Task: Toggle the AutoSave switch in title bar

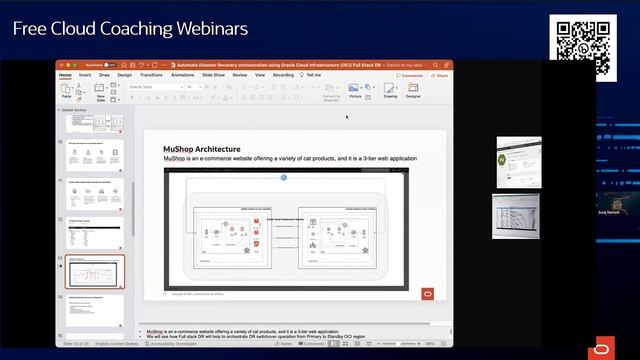Action: (109, 65)
